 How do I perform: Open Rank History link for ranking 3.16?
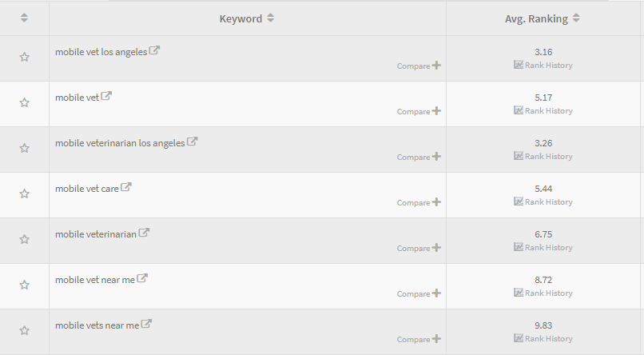543,65
